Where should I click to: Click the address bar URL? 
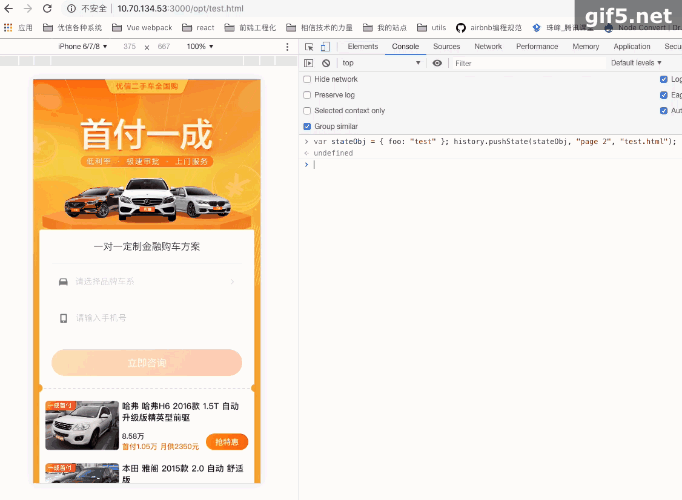click(x=180, y=9)
